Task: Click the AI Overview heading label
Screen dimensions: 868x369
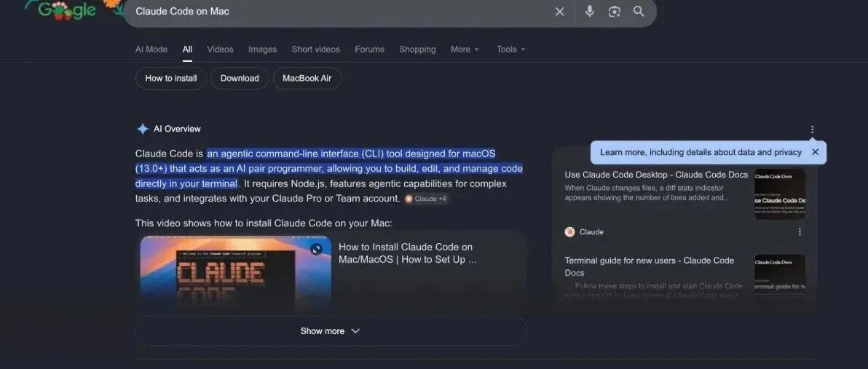Action: coord(177,129)
